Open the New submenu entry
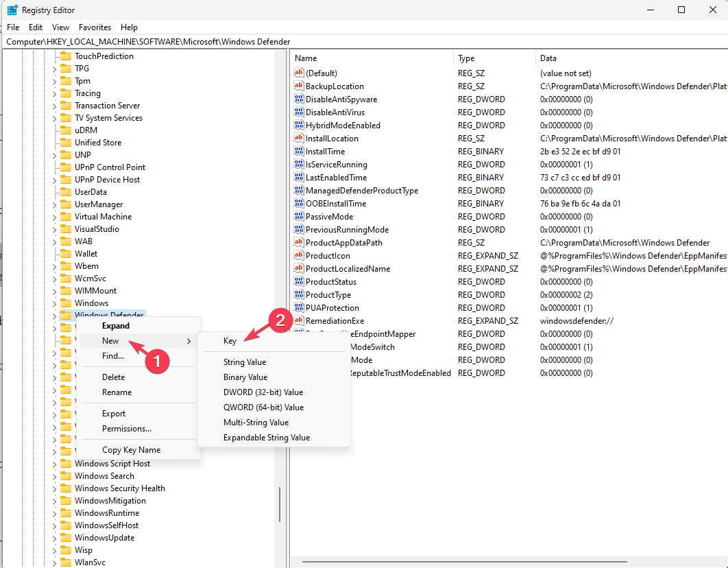 point(138,341)
